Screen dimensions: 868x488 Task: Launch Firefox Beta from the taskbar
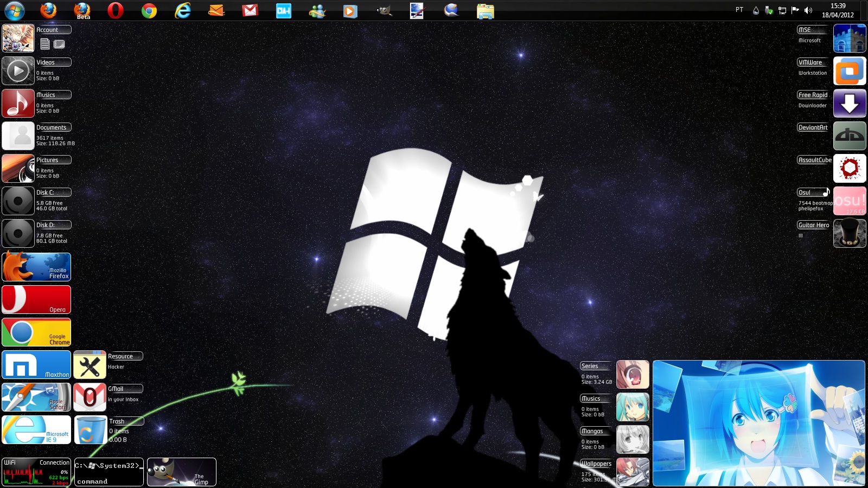[82, 10]
